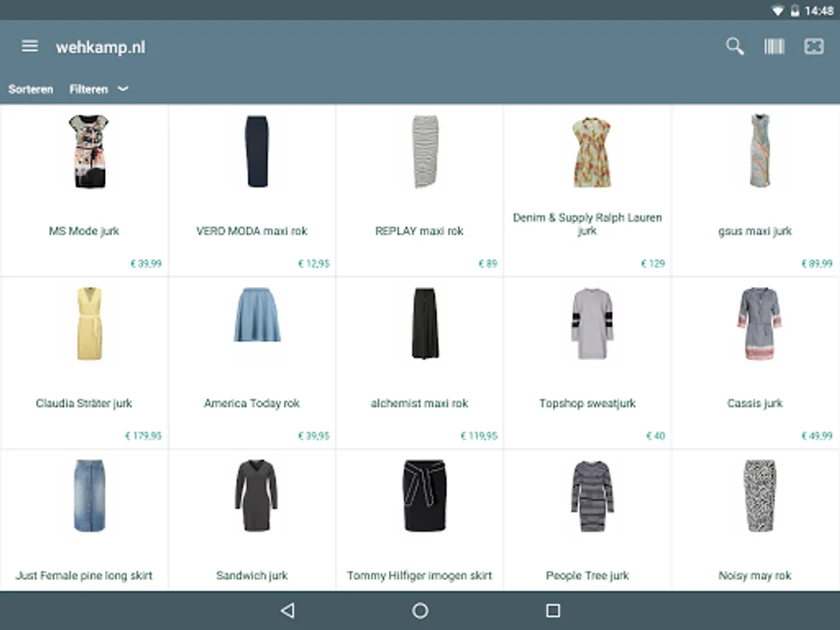Open the REPLAY maxi rok image
This screenshot has width=840, height=630.
[424, 151]
